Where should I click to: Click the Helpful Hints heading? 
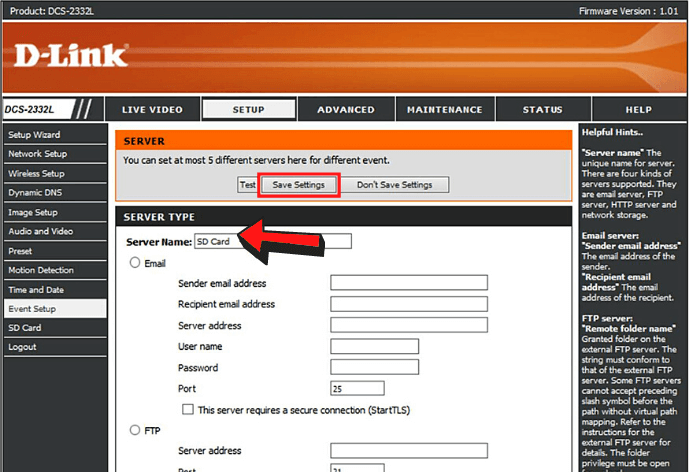612,132
